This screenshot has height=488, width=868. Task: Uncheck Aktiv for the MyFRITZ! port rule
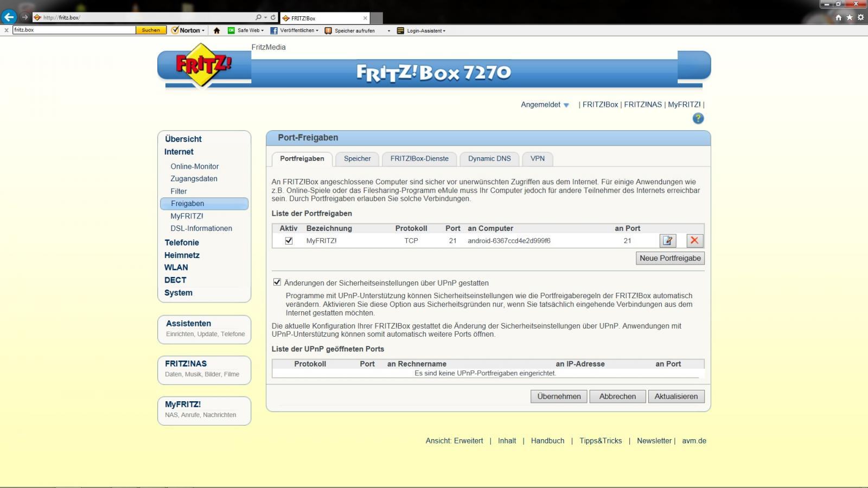[x=289, y=241]
